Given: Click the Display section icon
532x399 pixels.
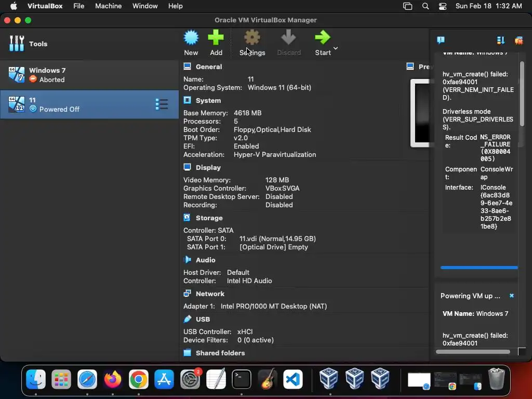Looking at the screenshot, I should [187, 167].
